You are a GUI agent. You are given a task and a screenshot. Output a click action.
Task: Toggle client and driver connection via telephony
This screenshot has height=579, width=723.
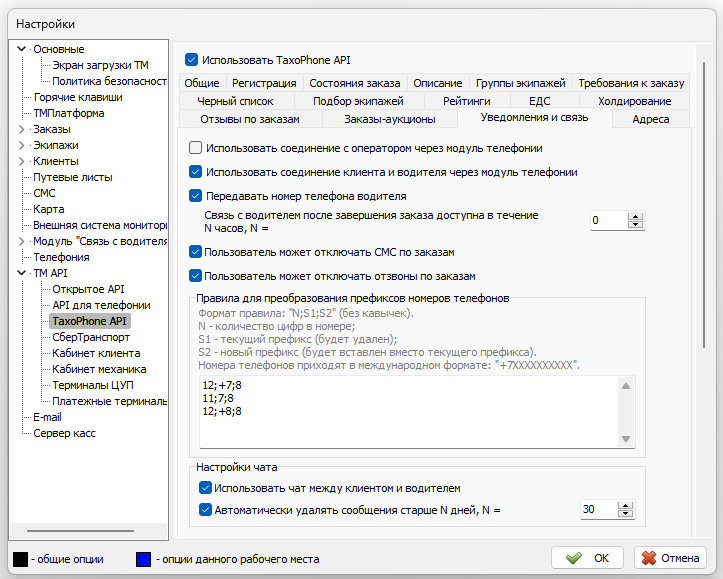(x=196, y=172)
